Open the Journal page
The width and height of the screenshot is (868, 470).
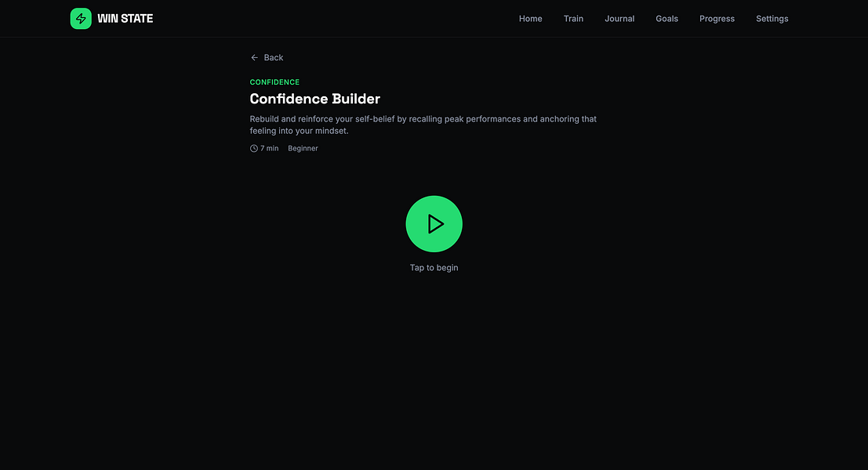[x=619, y=18]
